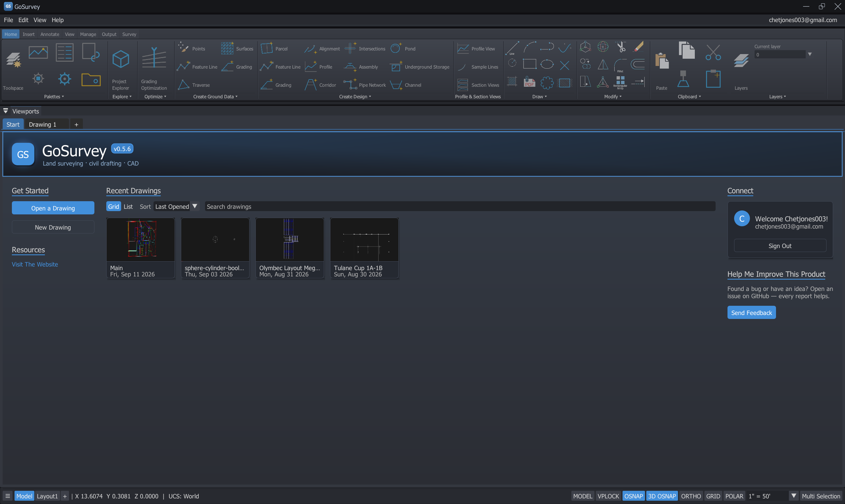Viewport: 845px width, 504px height.
Task: Launch the Project Explorer
Action: coord(120,70)
